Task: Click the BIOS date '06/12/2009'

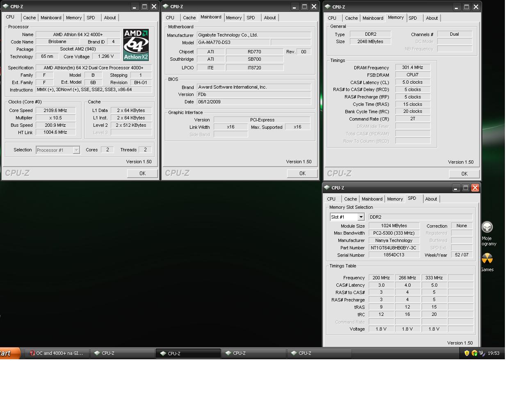Action: (254, 102)
